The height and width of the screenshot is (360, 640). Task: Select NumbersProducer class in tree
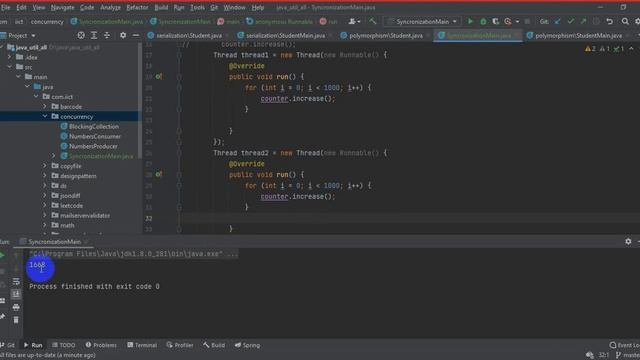coord(93,146)
